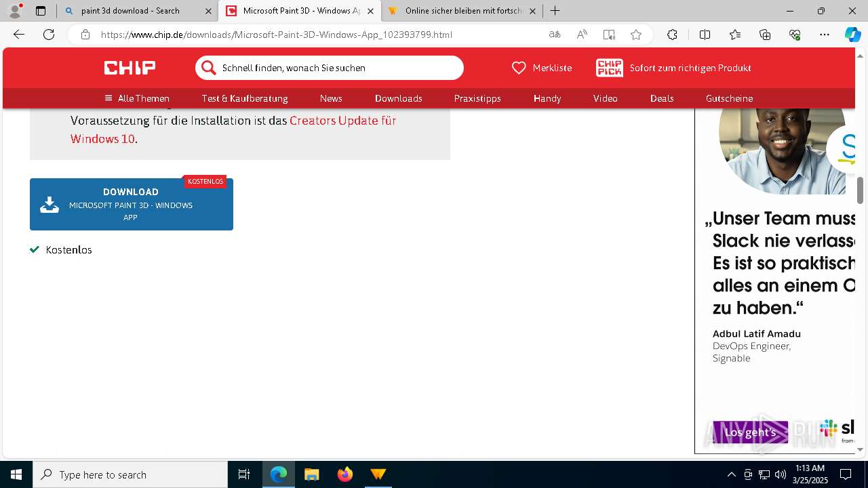Open the tab actions menu icon
868x488 pixels.
click(41, 11)
